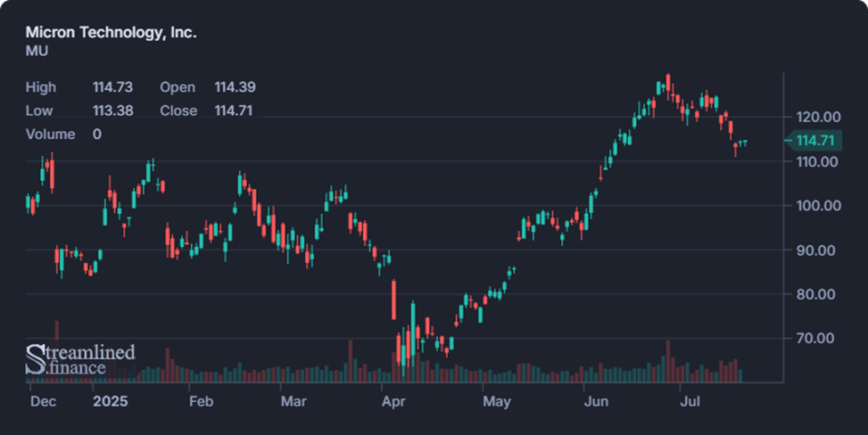The width and height of the screenshot is (868, 435).
Task: Click the High value 114.73
Action: pos(113,87)
